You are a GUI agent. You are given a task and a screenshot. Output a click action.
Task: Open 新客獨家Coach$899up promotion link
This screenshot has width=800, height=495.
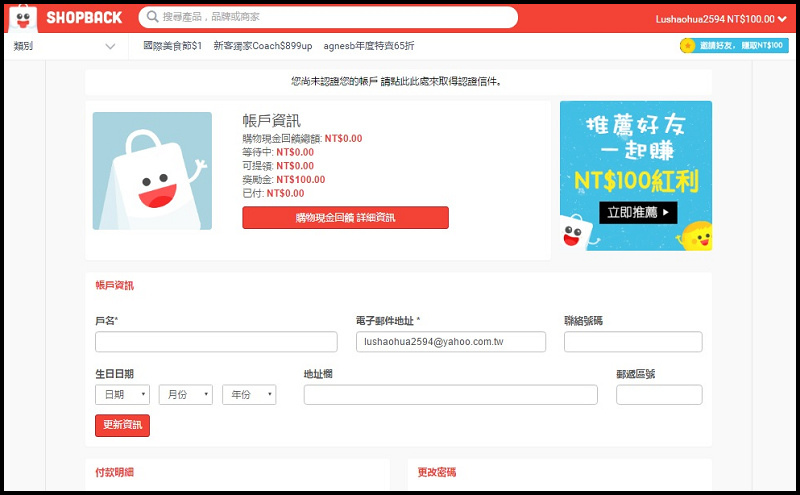263,46
